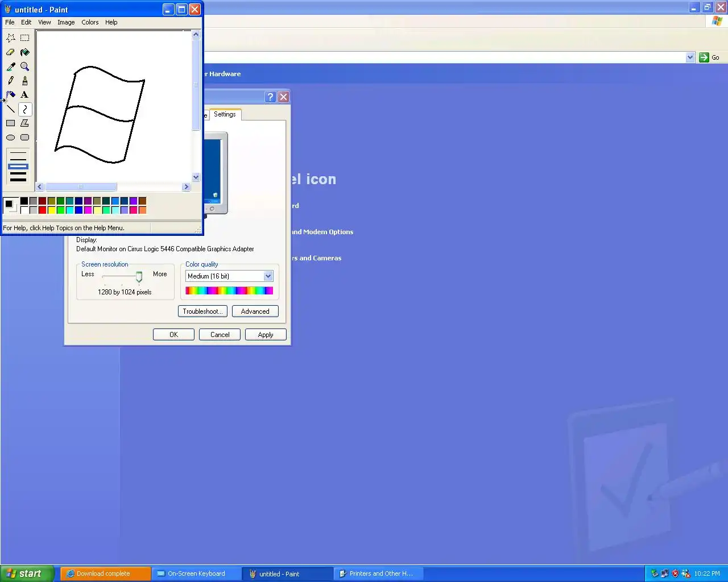Open the Help menu in Paint
The height and width of the screenshot is (582, 728).
(x=111, y=22)
